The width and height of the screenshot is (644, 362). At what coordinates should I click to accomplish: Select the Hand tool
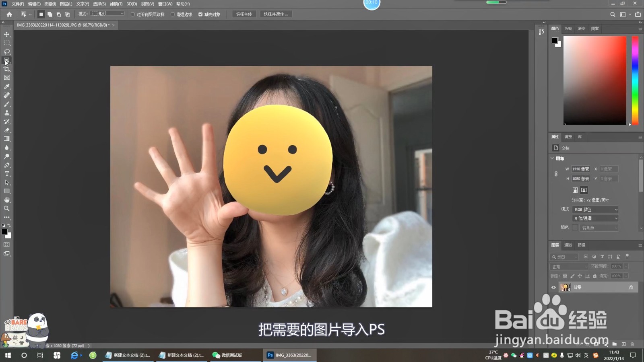(6, 200)
